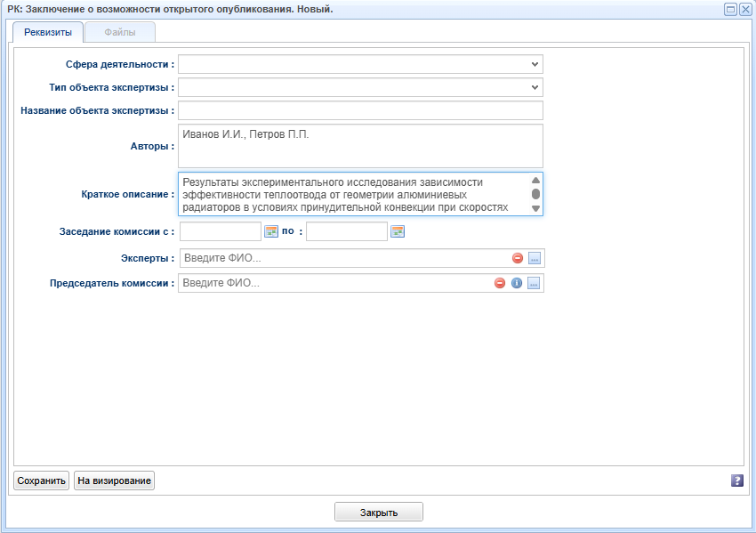Open the Эксперты selection dialog ellipsis icon

(x=535, y=258)
